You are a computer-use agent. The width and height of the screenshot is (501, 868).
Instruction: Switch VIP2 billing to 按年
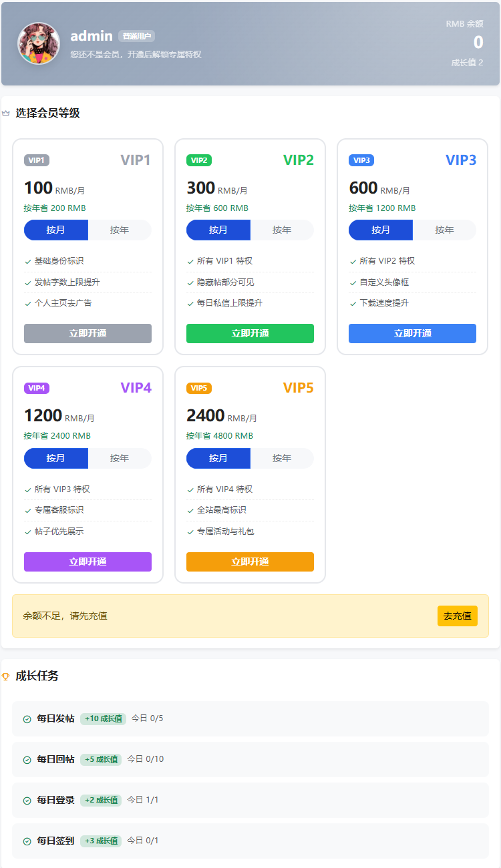tap(282, 230)
